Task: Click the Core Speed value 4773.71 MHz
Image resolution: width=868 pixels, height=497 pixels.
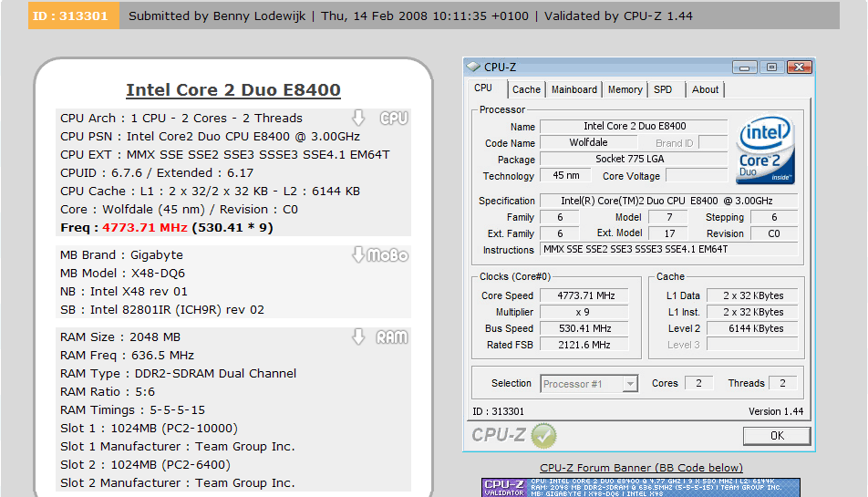Action: point(584,295)
